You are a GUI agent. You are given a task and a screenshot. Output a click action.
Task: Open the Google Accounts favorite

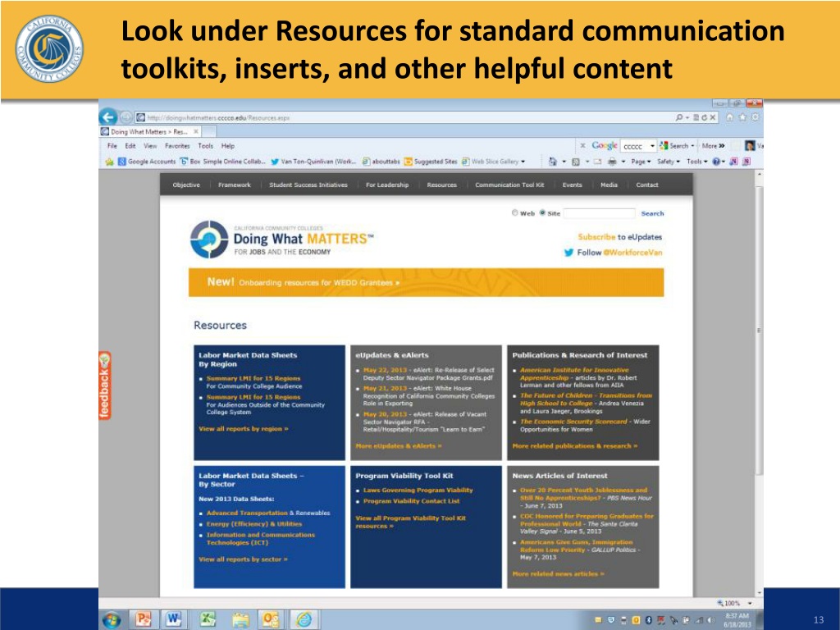[x=147, y=162]
